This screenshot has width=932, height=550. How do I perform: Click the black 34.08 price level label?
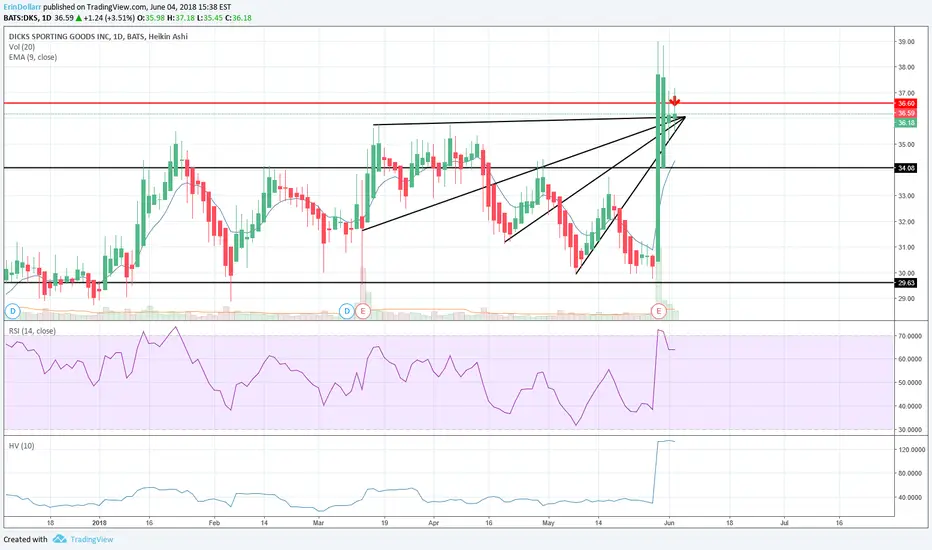pos(906,168)
